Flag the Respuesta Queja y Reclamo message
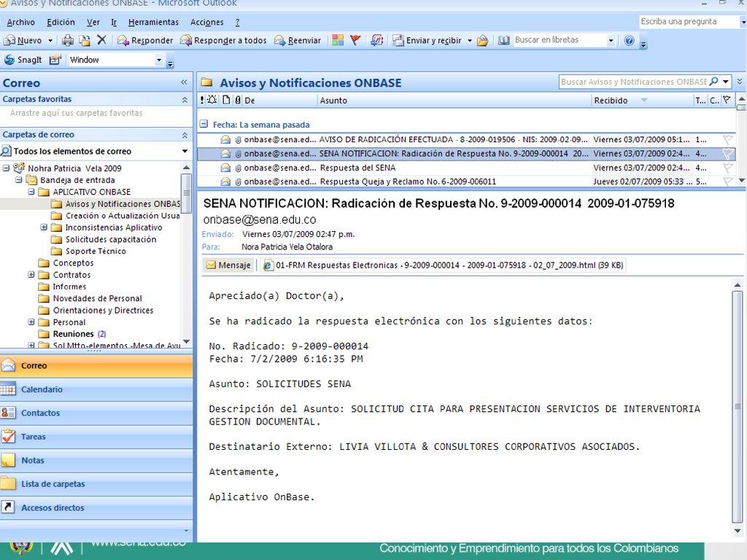The image size is (747, 560). (x=727, y=182)
